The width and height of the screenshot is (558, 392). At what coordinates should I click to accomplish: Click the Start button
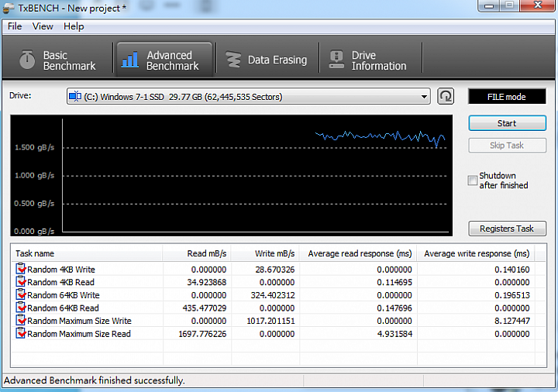tap(507, 123)
